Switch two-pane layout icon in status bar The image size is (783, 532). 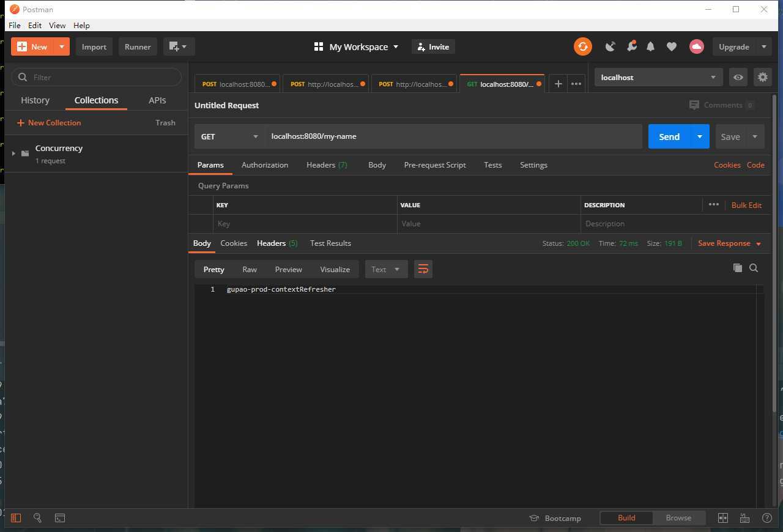click(723, 518)
